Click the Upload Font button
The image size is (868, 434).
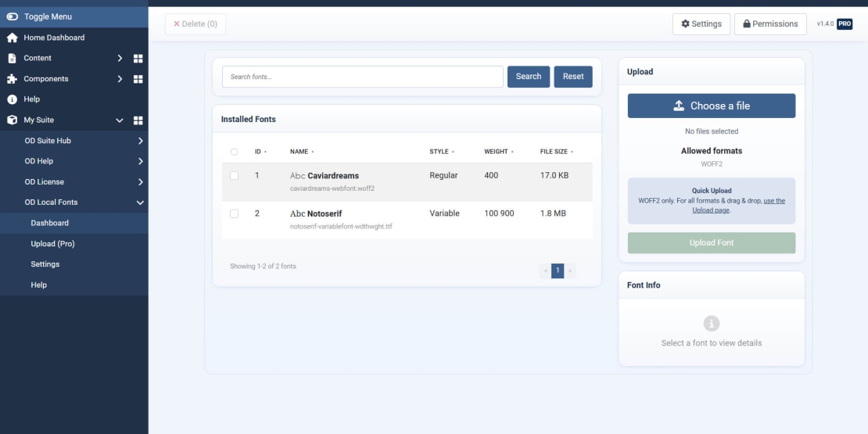712,243
